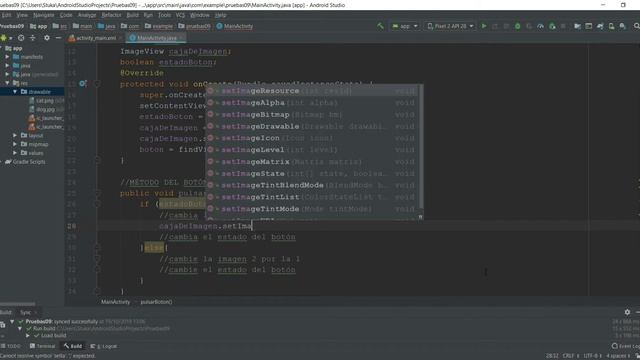640x360 pixels.
Task: Expand the Load build node
Action: 28,336
